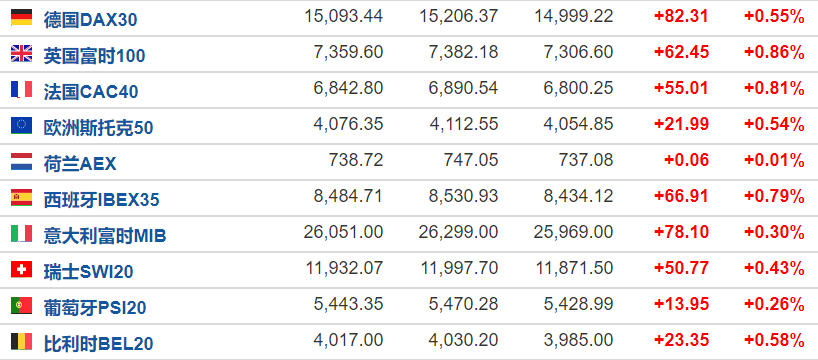818x360 pixels.
Task: Click the European Union flag icon
Action: tap(21, 125)
